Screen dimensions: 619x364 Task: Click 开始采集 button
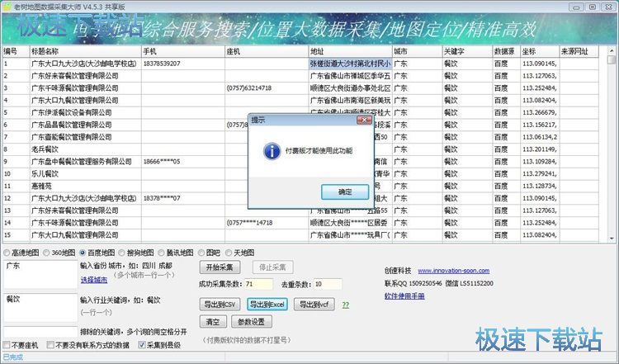pyautogui.click(x=220, y=267)
